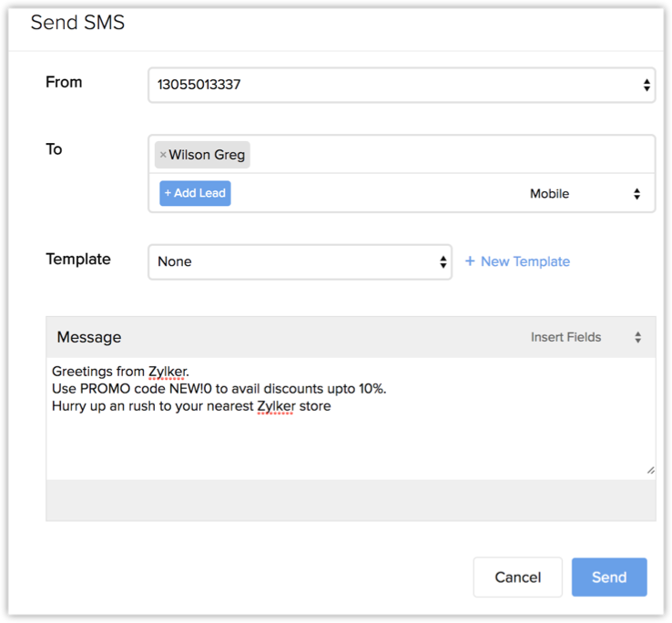This screenshot has width=672, height=623.
Task: Create a New Template via link
Action: click(524, 261)
